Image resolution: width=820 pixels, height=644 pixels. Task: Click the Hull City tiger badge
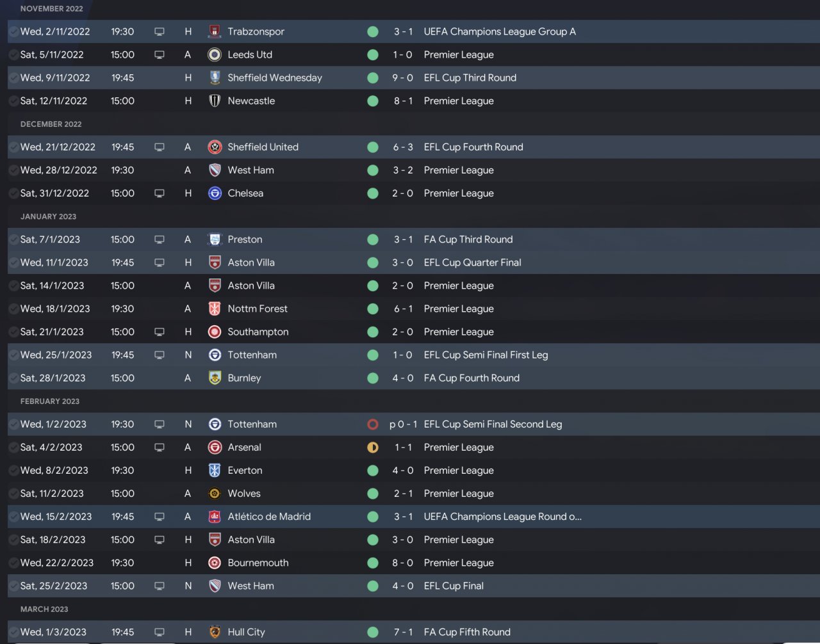pos(215,632)
